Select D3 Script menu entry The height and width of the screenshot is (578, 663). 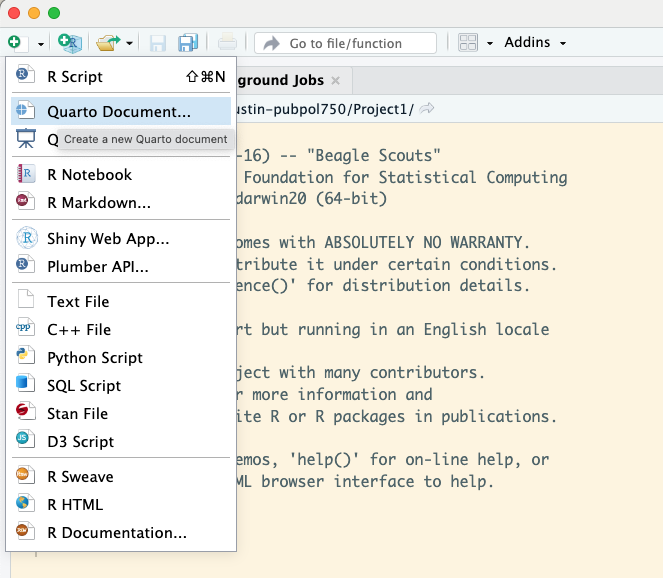click(x=121, y=441)
